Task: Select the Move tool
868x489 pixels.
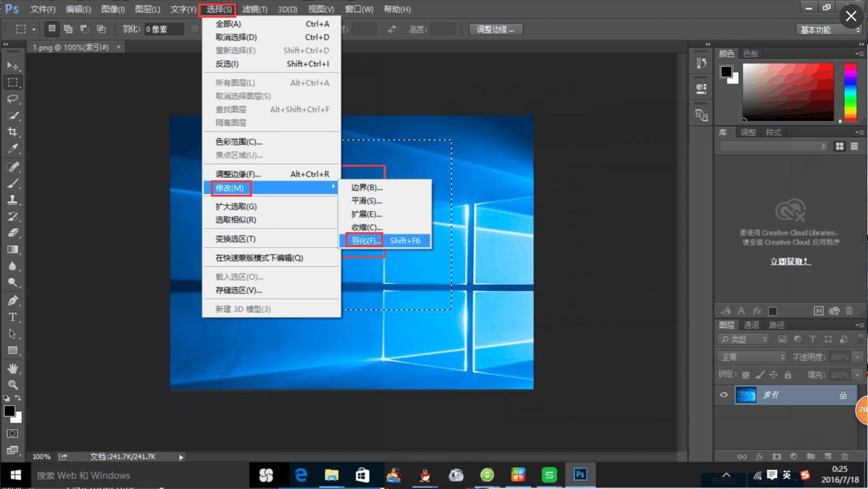Action: point(12,66)
